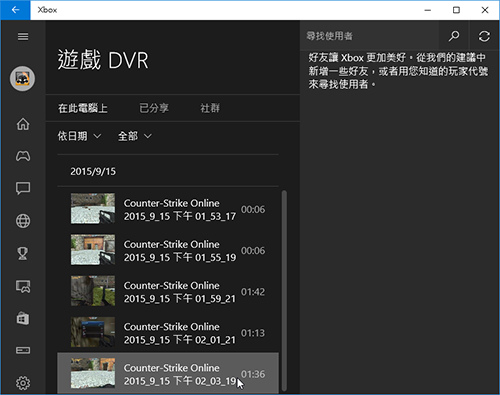Open Achievements trophy icon

click(x=23, y=253)
